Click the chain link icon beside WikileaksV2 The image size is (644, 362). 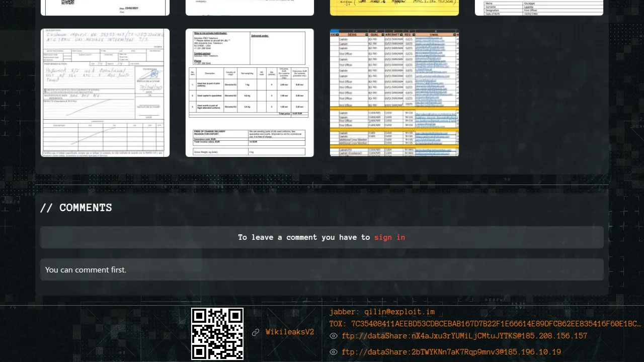pos(256,332)
